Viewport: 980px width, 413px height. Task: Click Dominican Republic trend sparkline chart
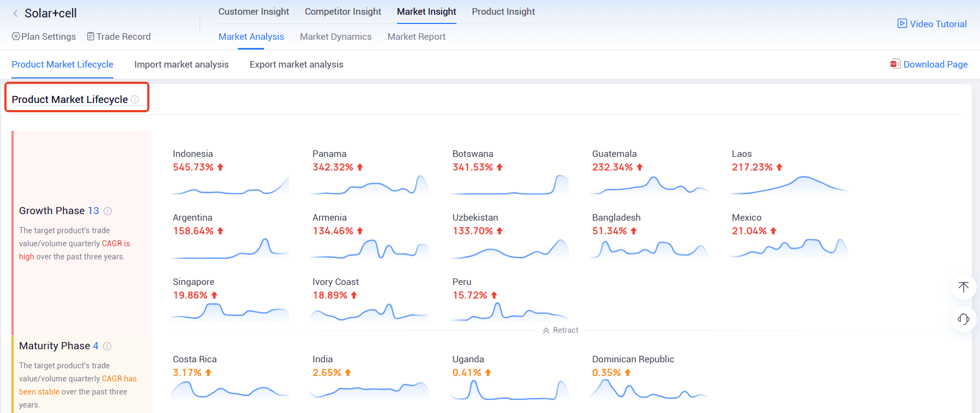(x=649, y=390)
